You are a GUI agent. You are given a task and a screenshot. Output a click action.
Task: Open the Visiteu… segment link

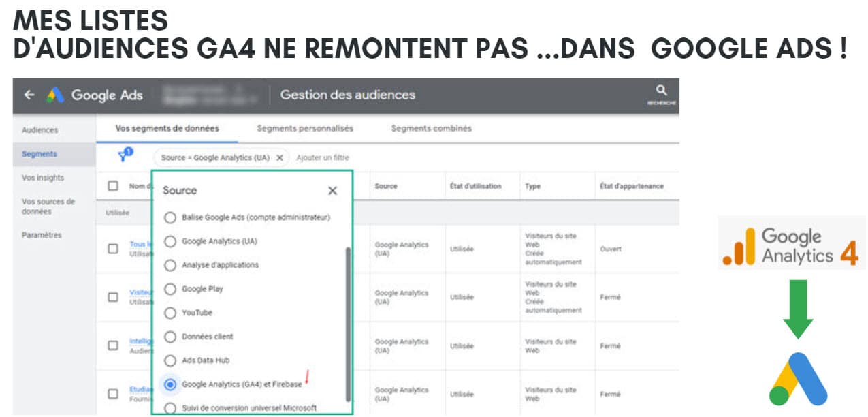pyautogui.click(x=140, y=292)
